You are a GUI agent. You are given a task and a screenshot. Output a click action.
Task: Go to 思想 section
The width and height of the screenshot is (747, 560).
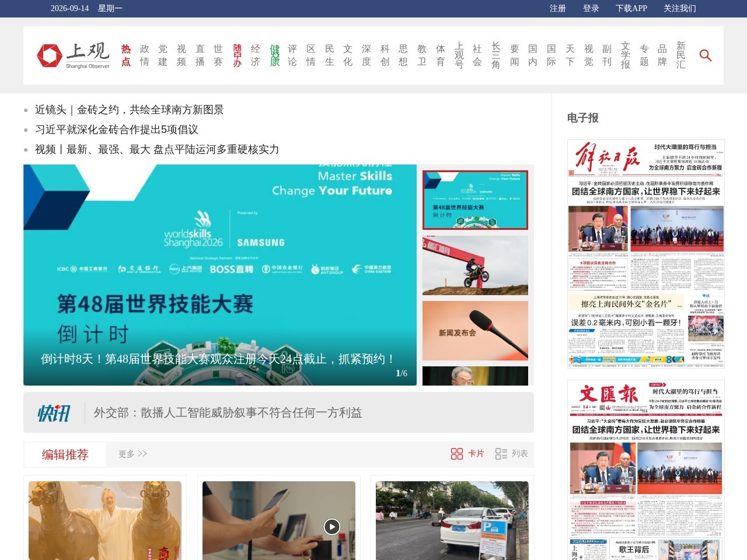pos(403,55)
